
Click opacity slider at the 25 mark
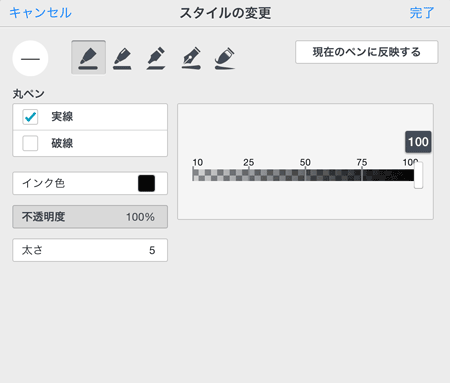[x=249, y=175]
